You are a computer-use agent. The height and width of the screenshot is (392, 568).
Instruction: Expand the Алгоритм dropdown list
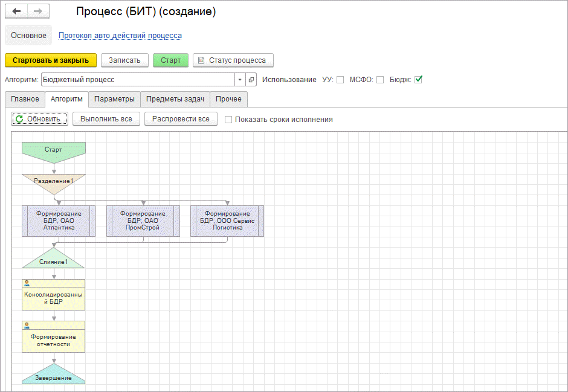pyautogui.click(x=240, y=80)
